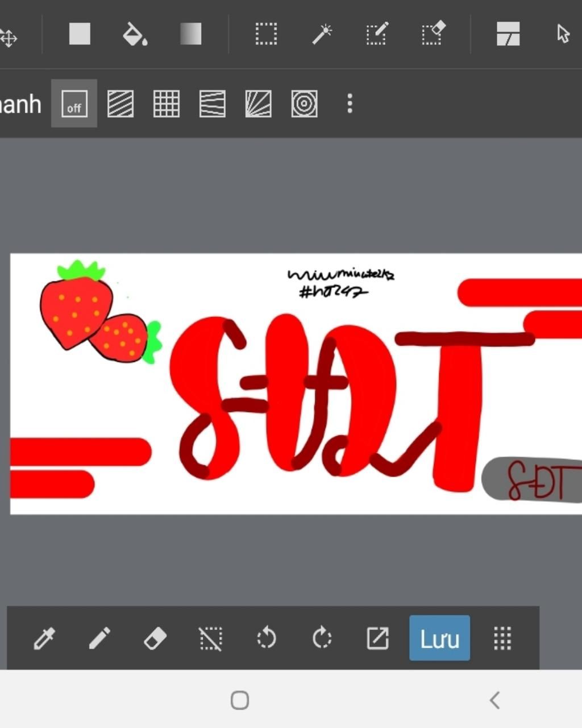This screenshot has width=582, height=728.
Task: Open the snap settings three-dot menu
Action: click(350, 104)
